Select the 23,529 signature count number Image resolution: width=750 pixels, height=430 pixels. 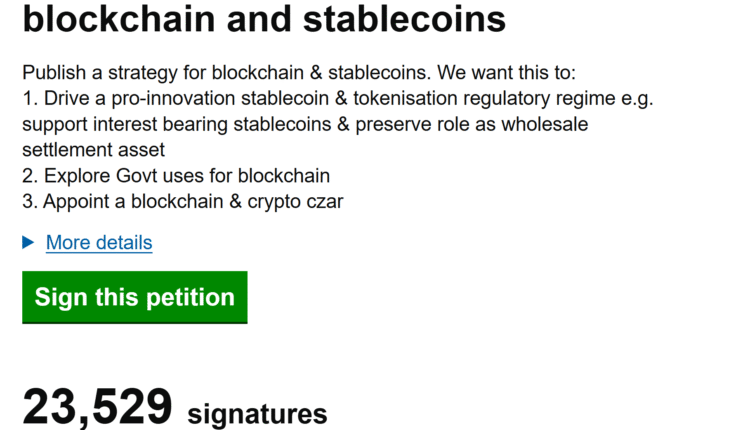[98, 408]
